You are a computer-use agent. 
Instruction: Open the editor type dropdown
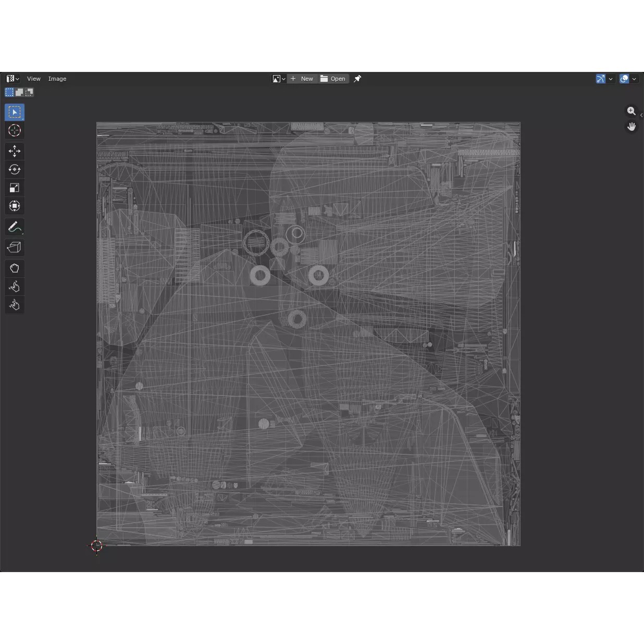(x=13, y=79)
